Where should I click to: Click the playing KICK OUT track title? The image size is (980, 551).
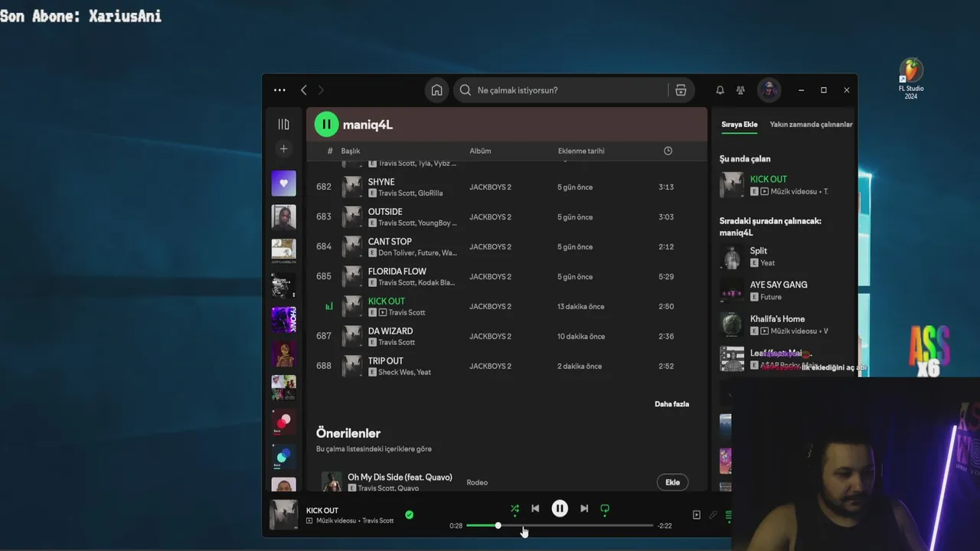pyautogui.click(x=387, y=301)
